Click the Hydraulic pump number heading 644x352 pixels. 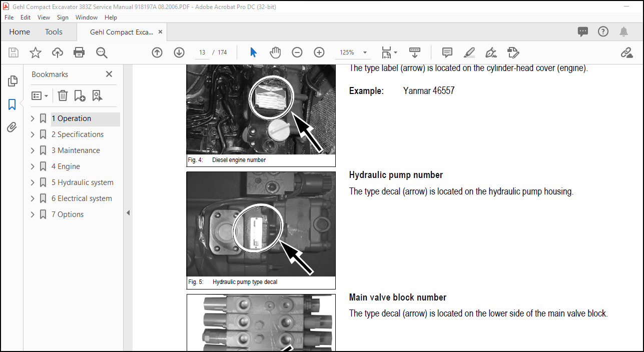tap(396, 175)
